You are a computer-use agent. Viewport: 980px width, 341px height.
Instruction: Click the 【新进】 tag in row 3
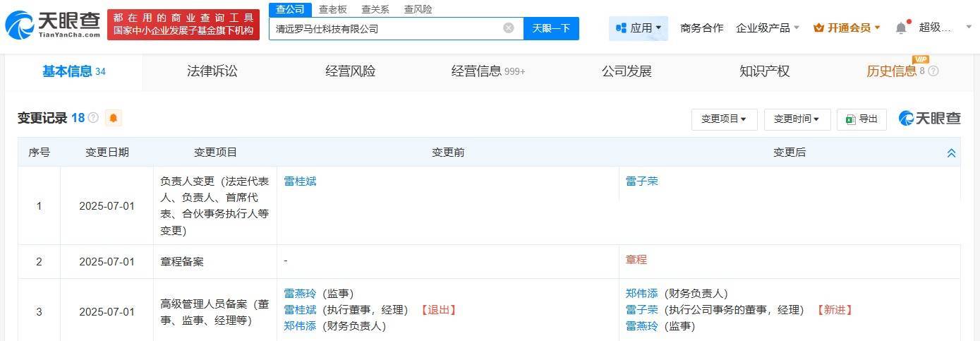(x=834, y=309)
